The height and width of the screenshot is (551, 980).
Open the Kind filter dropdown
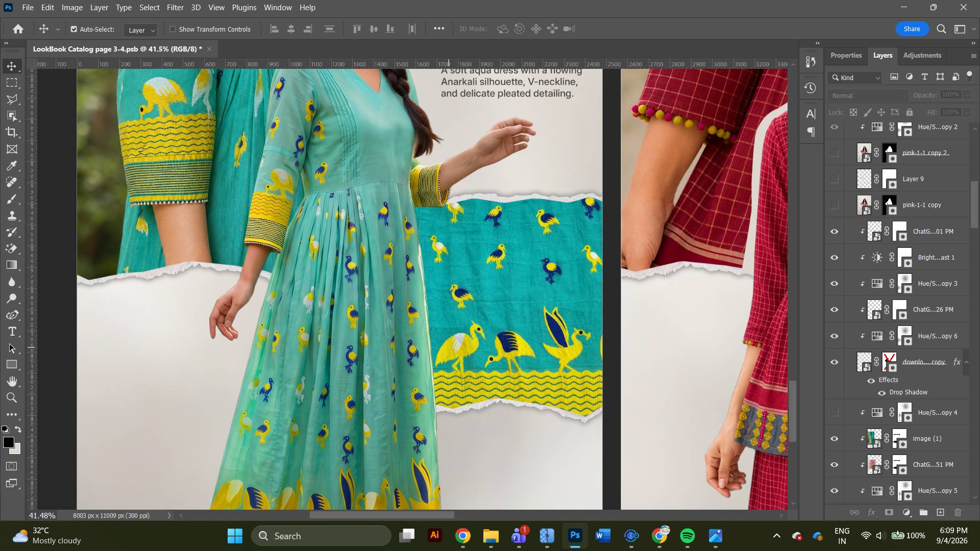(x=855, y=78)
